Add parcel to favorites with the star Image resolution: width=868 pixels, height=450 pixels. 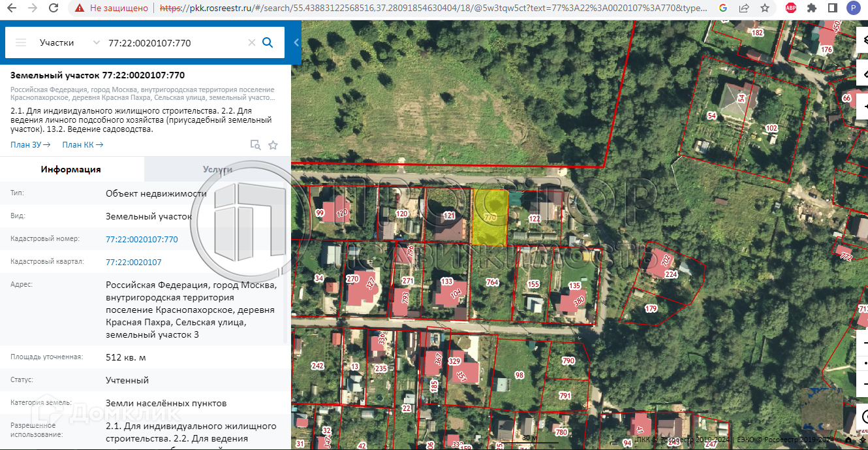pyautogui.click(x=273, y=145)
